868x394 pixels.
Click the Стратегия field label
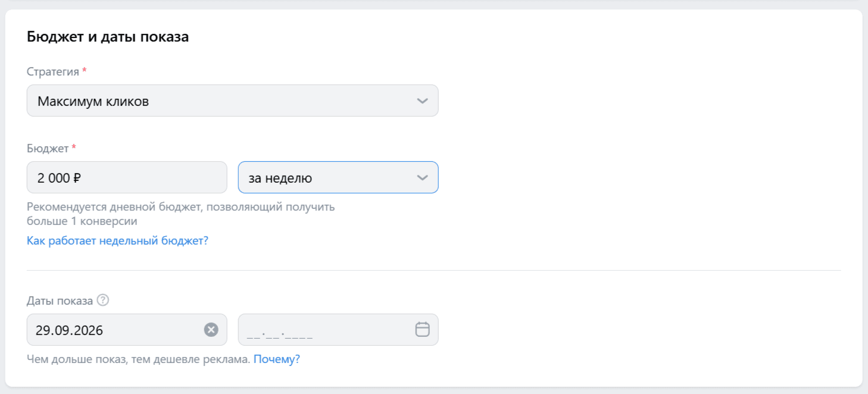(53, 72)
